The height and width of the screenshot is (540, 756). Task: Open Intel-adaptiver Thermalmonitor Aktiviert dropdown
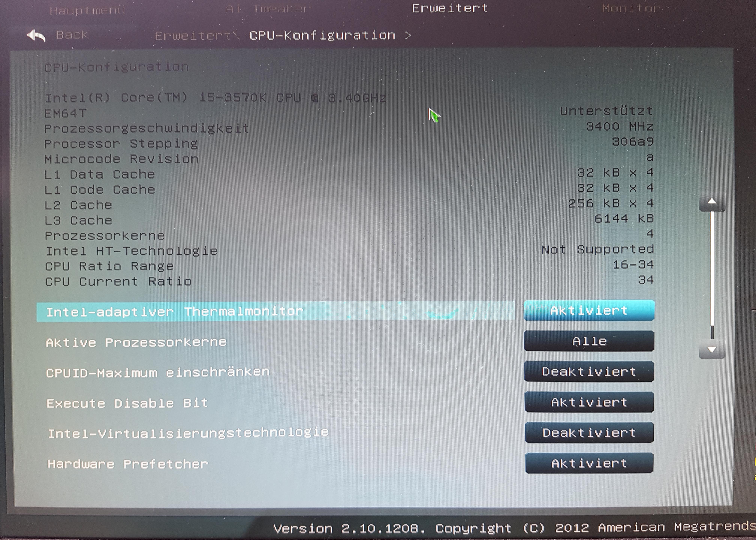coord(589,310)
